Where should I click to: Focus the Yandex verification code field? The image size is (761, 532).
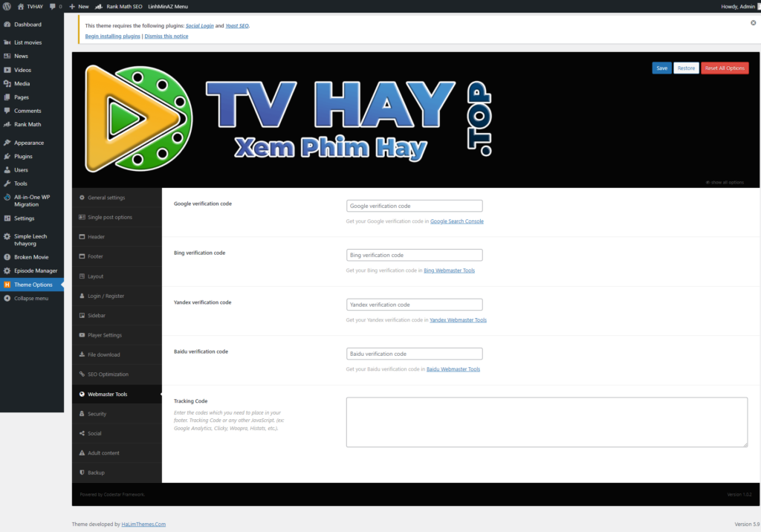tap(414, 305)
